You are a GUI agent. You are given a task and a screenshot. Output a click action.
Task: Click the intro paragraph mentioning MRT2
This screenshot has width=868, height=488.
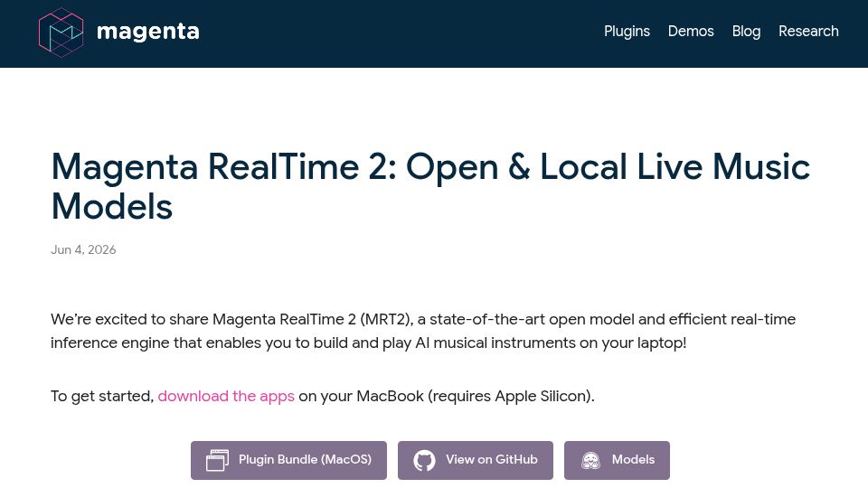(423, 331)
